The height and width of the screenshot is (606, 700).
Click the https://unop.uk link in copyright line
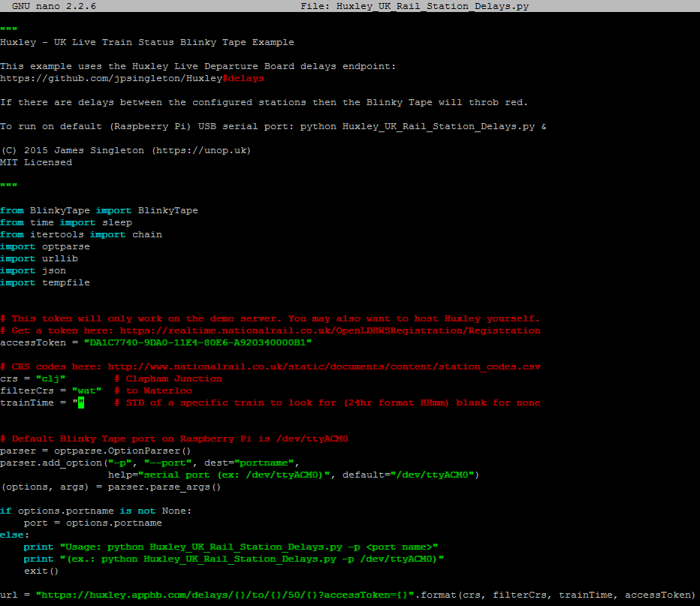tap(201, 151)
